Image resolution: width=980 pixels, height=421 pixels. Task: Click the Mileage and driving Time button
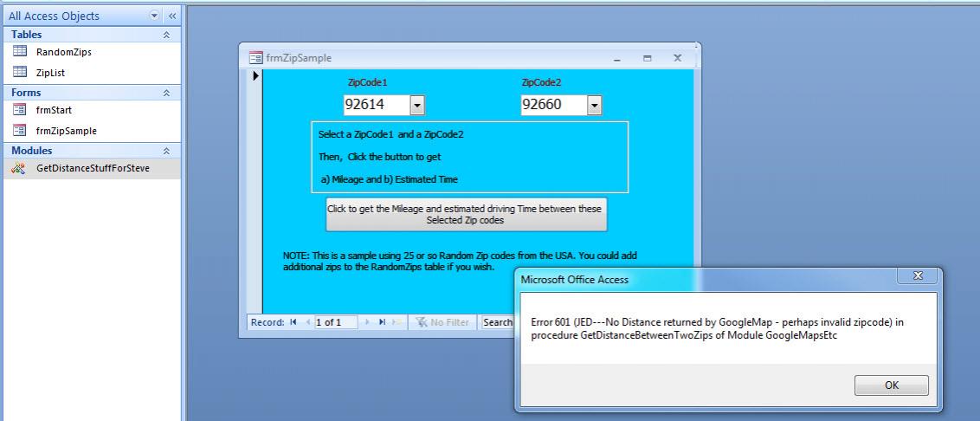(x=467, y=215)
